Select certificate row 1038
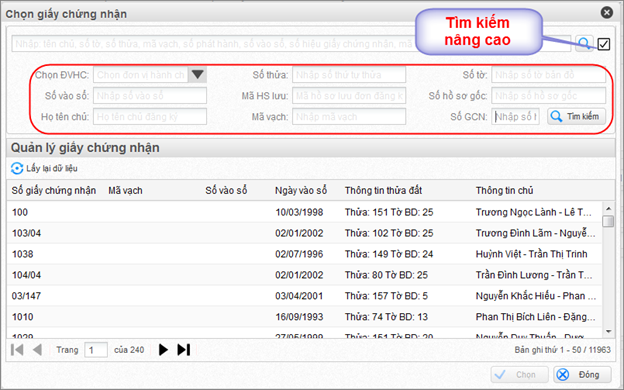Screen dimensions: 624x390 [x=304, y=254]
